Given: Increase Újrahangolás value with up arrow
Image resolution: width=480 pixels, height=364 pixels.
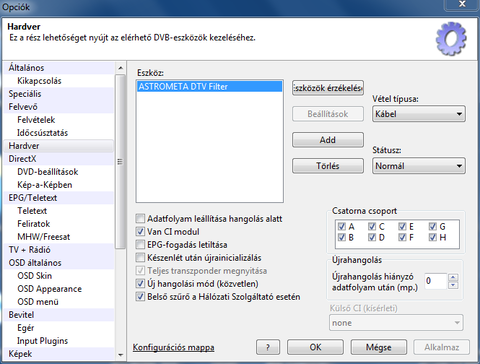Looking at the screenshot, I should tap(453, 277).
